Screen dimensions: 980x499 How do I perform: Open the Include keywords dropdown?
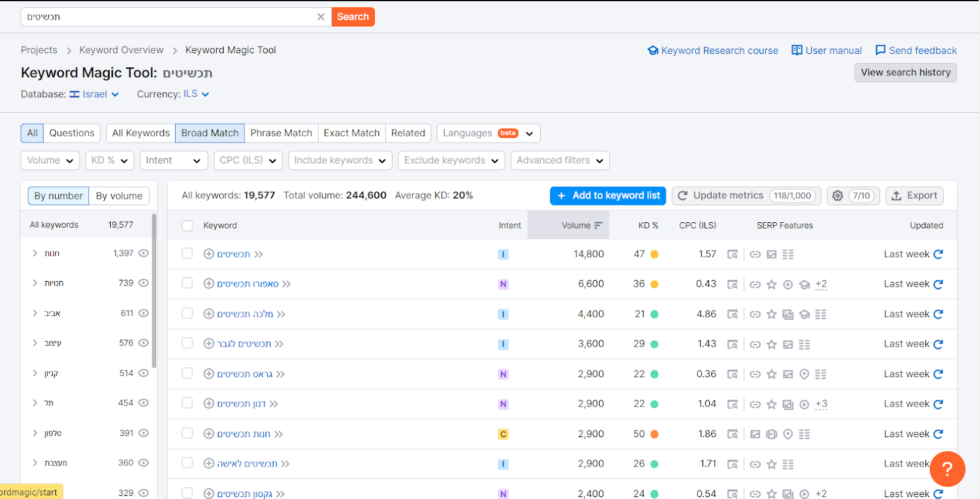point(340,160)
